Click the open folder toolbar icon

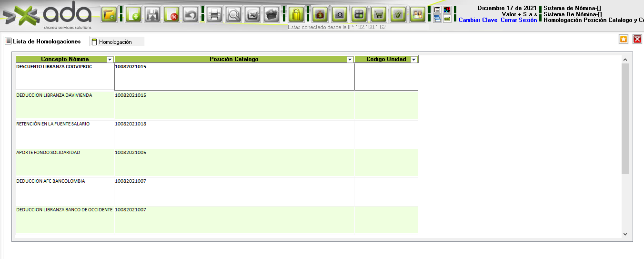pos(109,14)
